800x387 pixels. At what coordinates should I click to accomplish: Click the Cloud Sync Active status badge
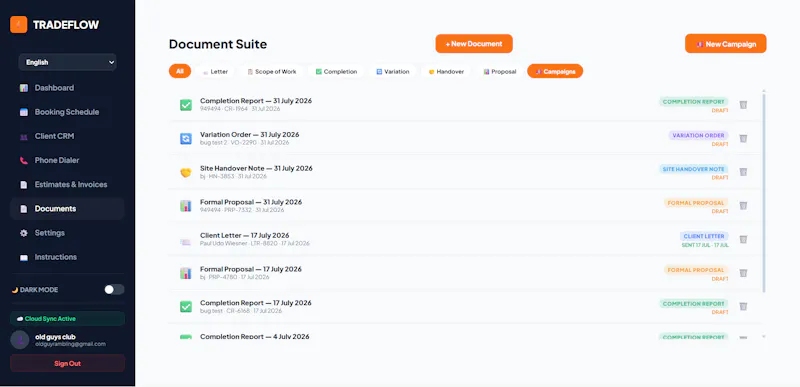point(67,319)
